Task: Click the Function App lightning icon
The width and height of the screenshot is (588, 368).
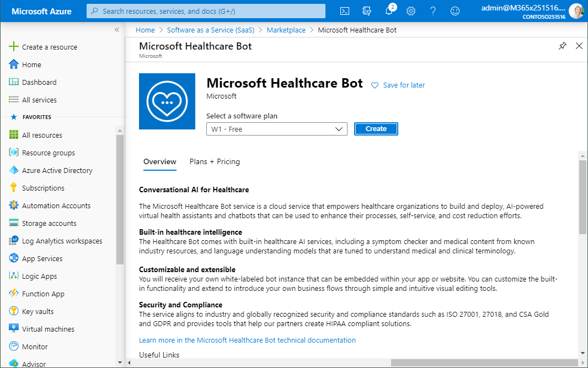Action: [13, 293]
